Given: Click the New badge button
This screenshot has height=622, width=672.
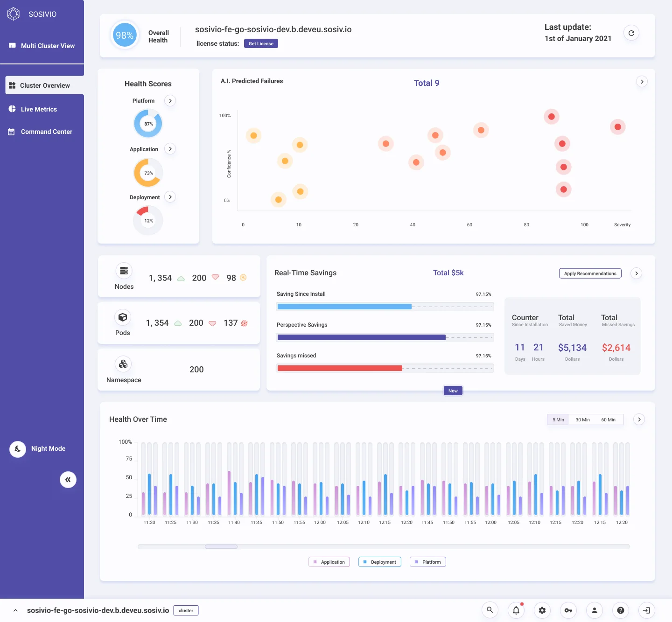Looking at the screenshot, I should (453, 391).
